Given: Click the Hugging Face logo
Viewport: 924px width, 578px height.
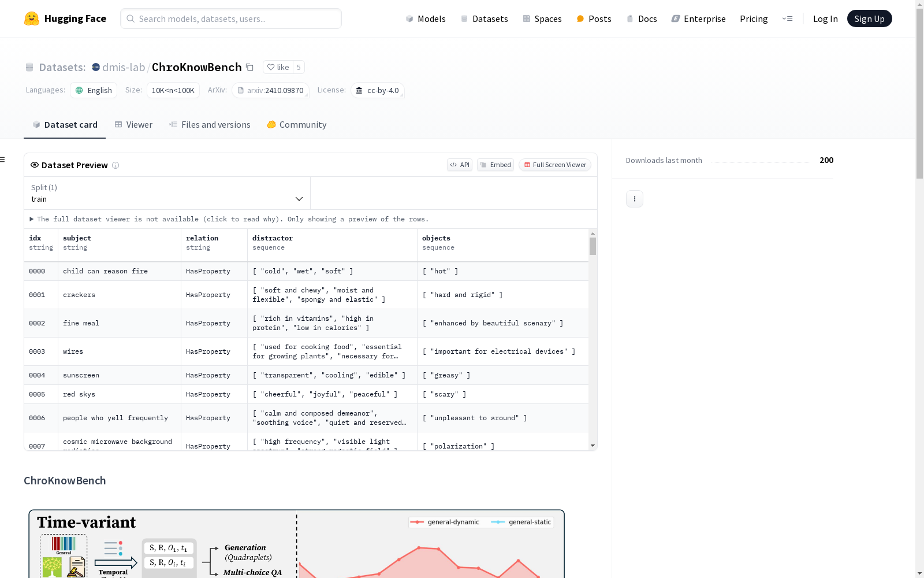Looking at the screenshot, I should 65,18.
